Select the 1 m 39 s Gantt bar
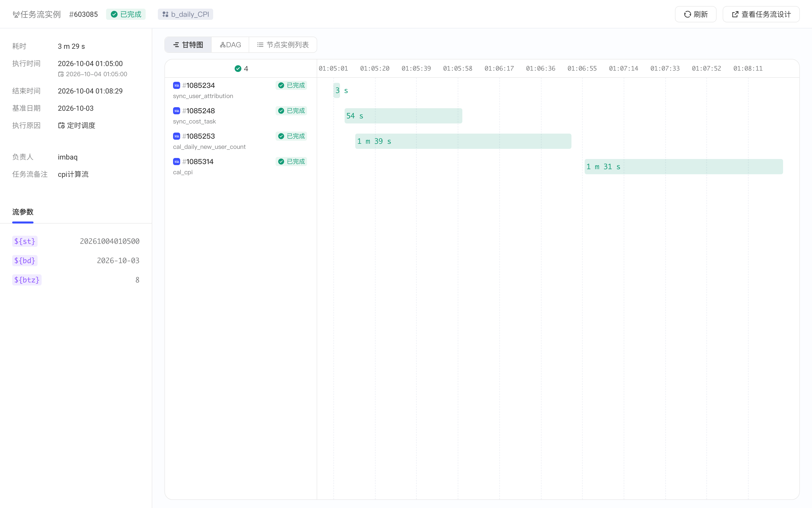Screen dimensions: 812x508 click(x=463, y=141)
